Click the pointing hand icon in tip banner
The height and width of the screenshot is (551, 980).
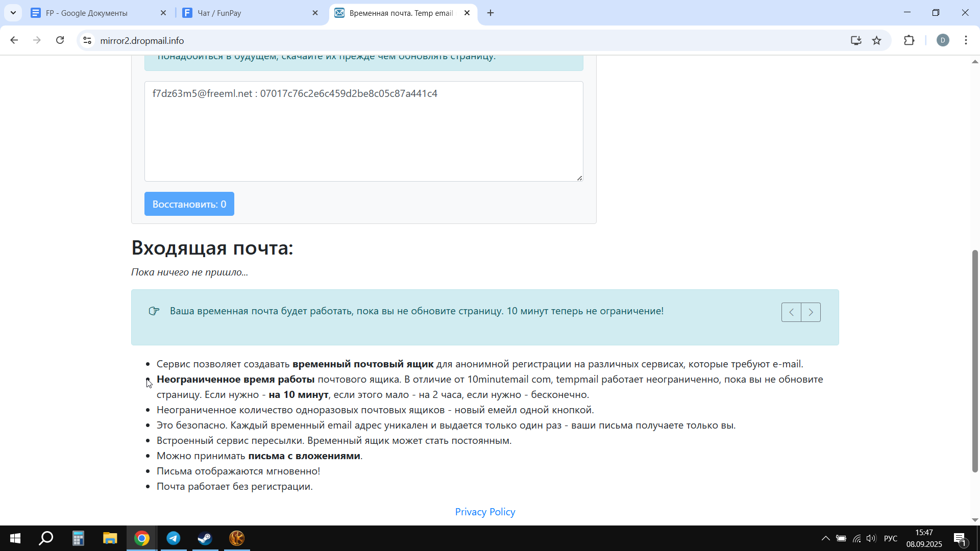click(154, 311)
